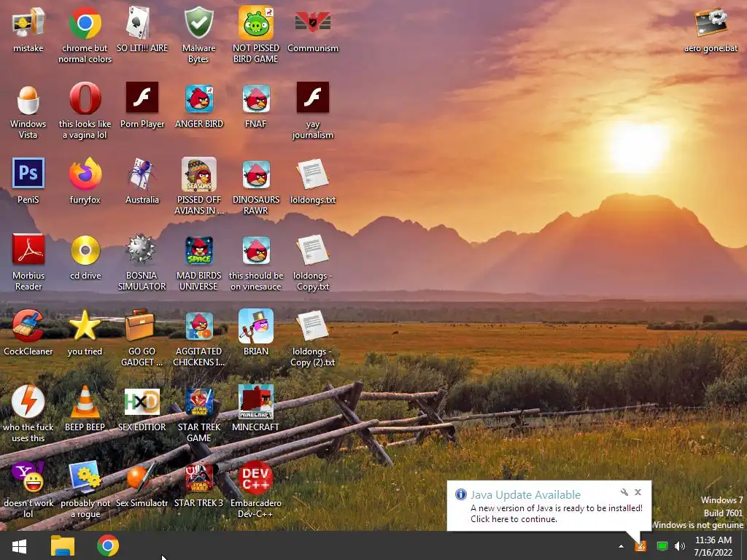
Task: Open 'NOT PISSED BIRD GAME' green pig icon
Action: point(256,23)
